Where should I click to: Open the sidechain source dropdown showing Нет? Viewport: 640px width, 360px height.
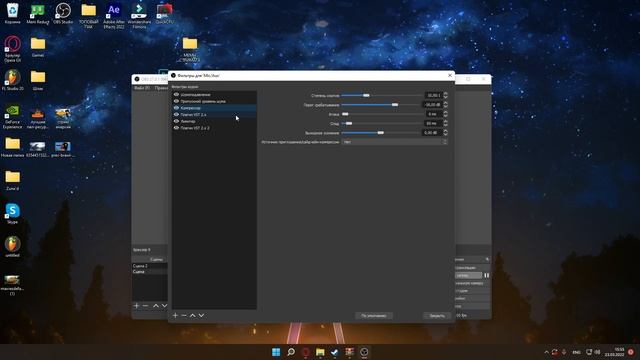(395, 142)
